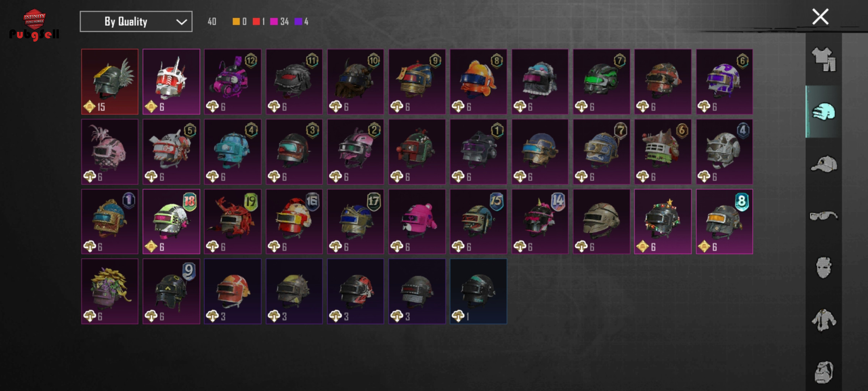Screen dimensions: 868x391
Task: Open the face mask category
Action: (x=824, y=268)
